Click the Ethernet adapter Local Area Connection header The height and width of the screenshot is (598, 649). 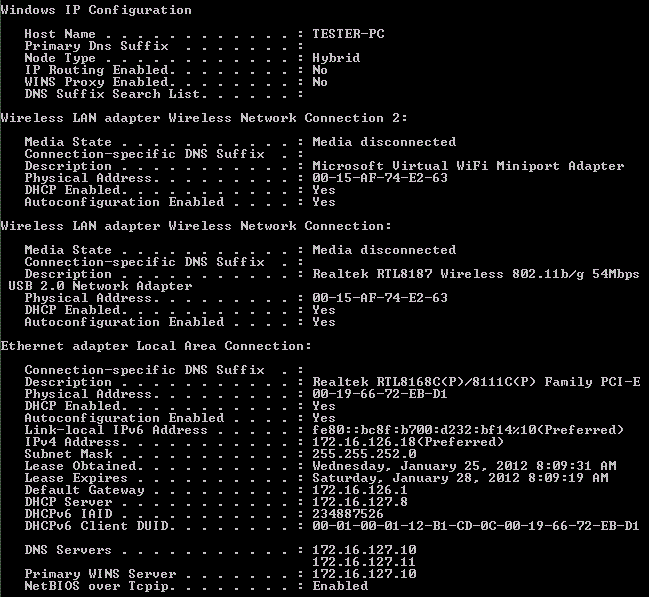click(x=156, y=346)
